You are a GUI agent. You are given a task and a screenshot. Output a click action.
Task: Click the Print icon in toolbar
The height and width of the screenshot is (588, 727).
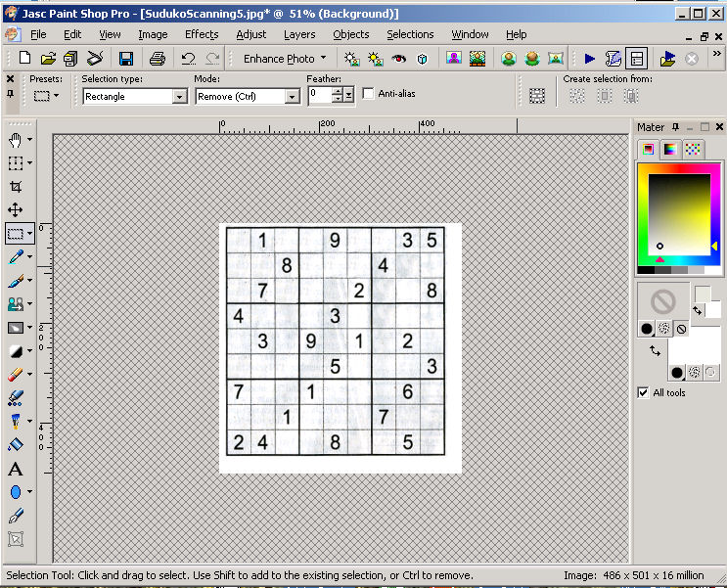[157, 59]
